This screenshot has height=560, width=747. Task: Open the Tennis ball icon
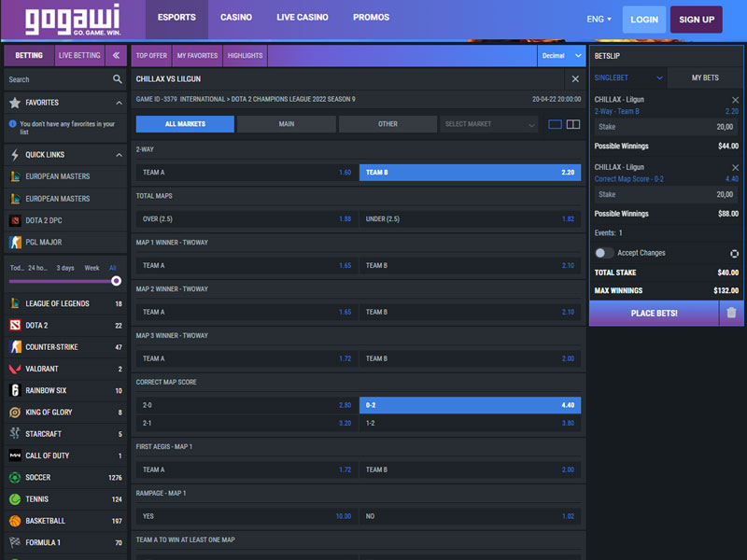(x=15, y=499)
